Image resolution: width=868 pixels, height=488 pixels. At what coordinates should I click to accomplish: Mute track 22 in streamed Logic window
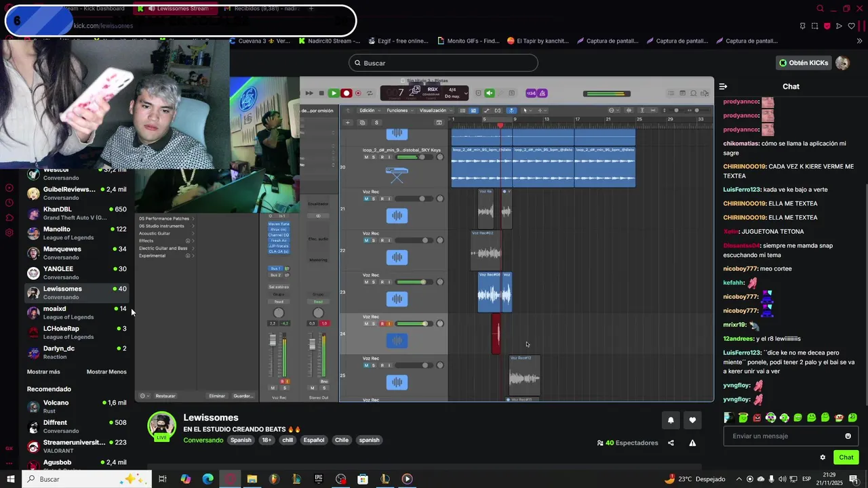(x=366, y=241)
